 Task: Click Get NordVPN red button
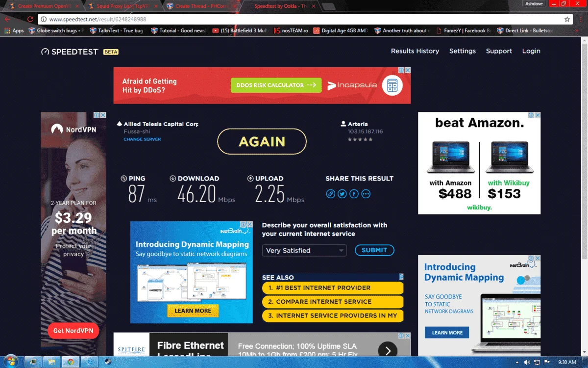coord(73,330)
